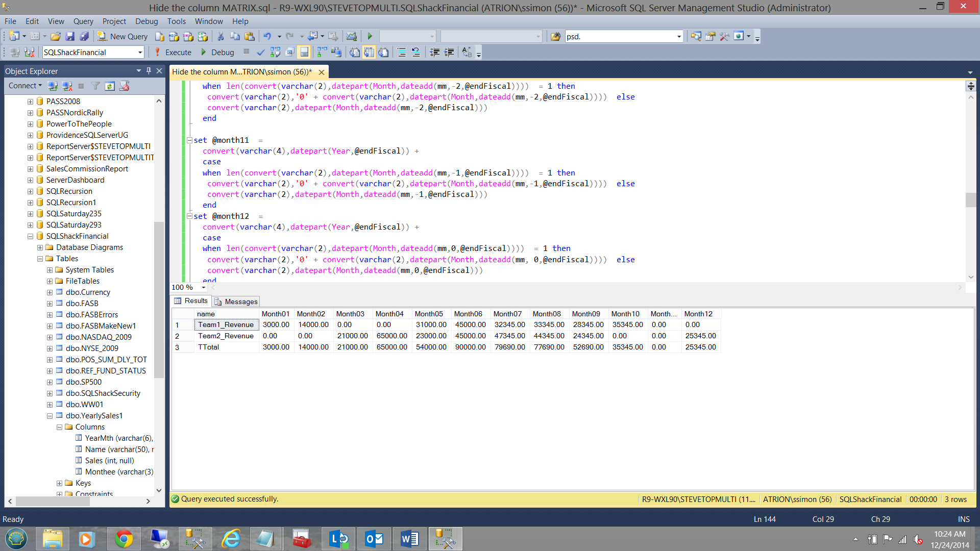The height and width of the screenshot is (551, 980).
Task: Comment out the selected lines icon
Action: (402, 52)
